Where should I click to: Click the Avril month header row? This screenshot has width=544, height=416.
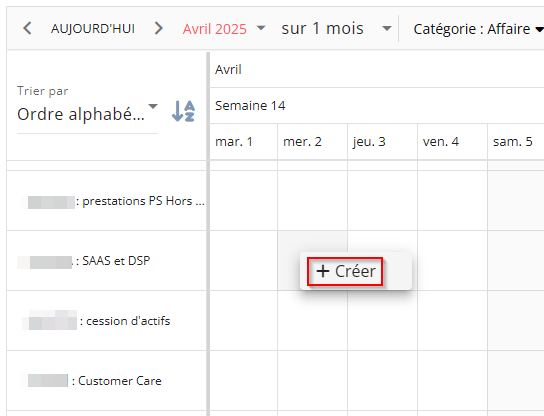coord(377,70)
